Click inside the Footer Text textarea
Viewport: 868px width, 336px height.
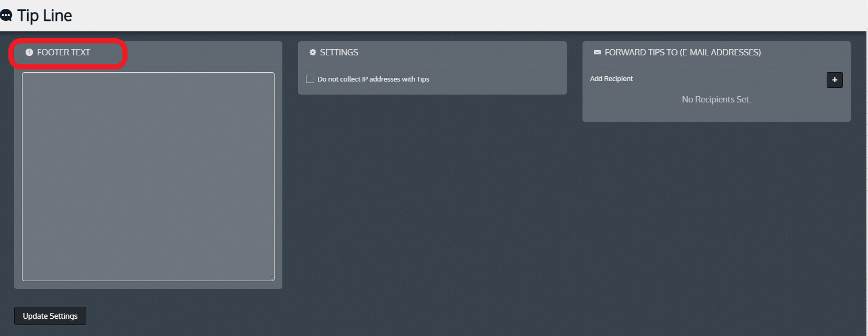coord(148,177)
